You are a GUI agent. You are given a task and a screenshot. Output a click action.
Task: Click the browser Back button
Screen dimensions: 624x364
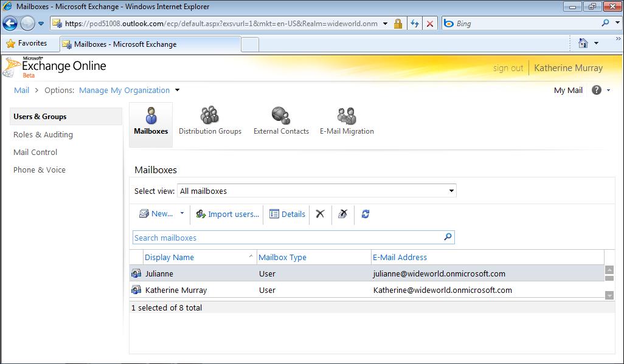pyautogui.click(x=10, y=24)
